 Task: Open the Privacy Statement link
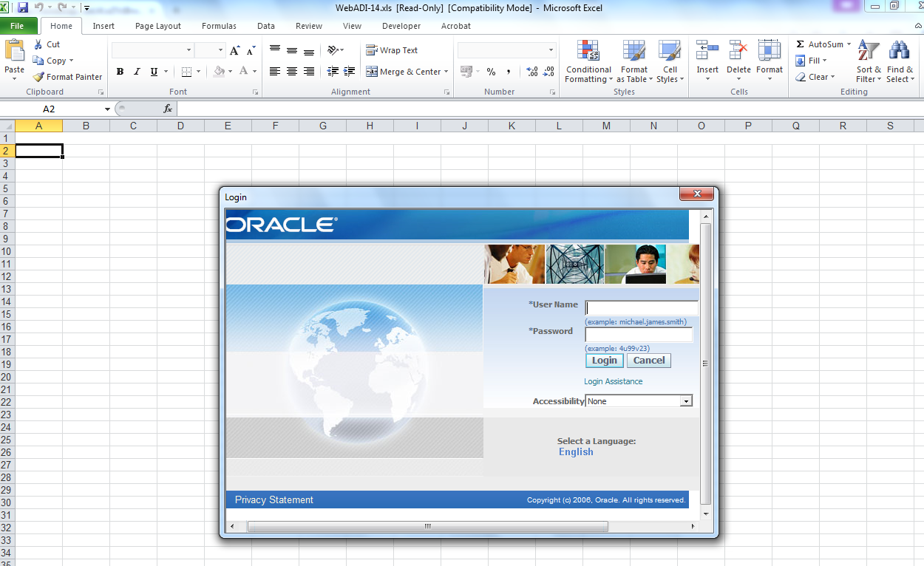[274, 500]
